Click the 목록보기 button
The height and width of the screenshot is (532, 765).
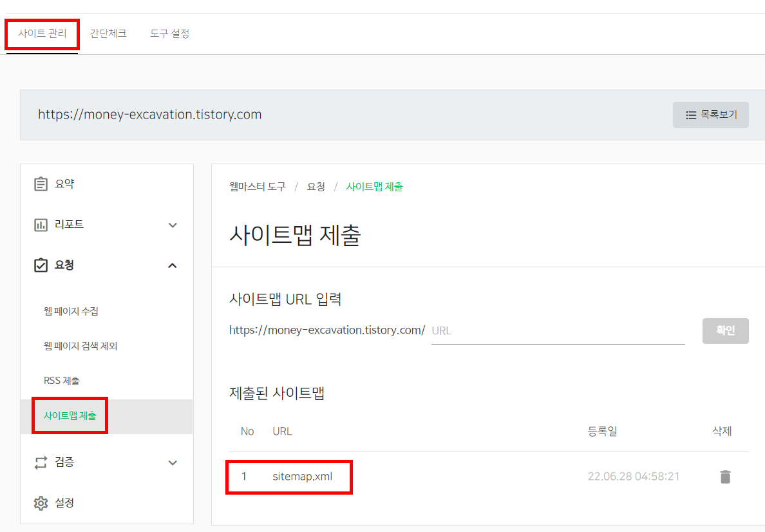(x=710, y=115)
